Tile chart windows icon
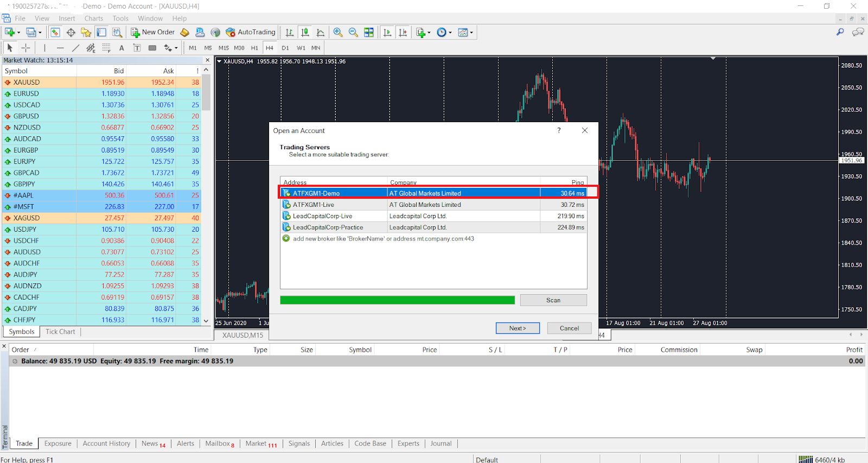The image size is (868, 463). [x=369, y=33]
